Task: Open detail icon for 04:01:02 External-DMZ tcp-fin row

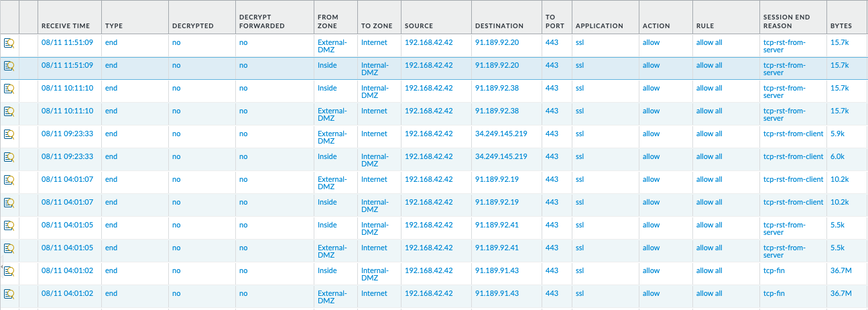Action: [x=9, y=294]
